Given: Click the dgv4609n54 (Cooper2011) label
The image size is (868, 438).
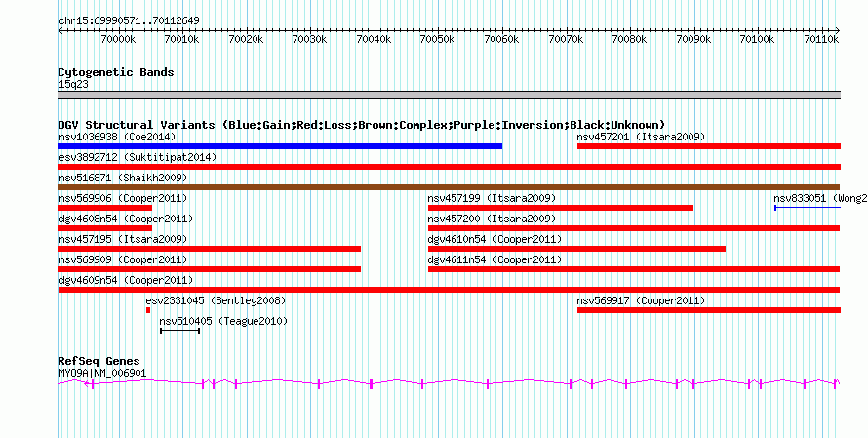Looking at the screenshot, I should pyautogui.click(x=126, y=280).
